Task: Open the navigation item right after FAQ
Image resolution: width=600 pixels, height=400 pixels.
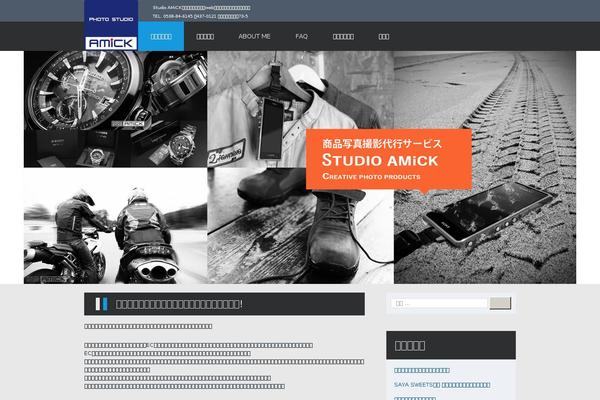Action: [x=343, y=36]
